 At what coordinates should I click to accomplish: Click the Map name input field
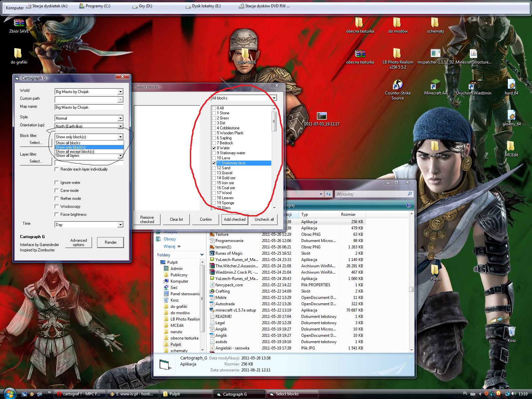[x=89, y=107]
